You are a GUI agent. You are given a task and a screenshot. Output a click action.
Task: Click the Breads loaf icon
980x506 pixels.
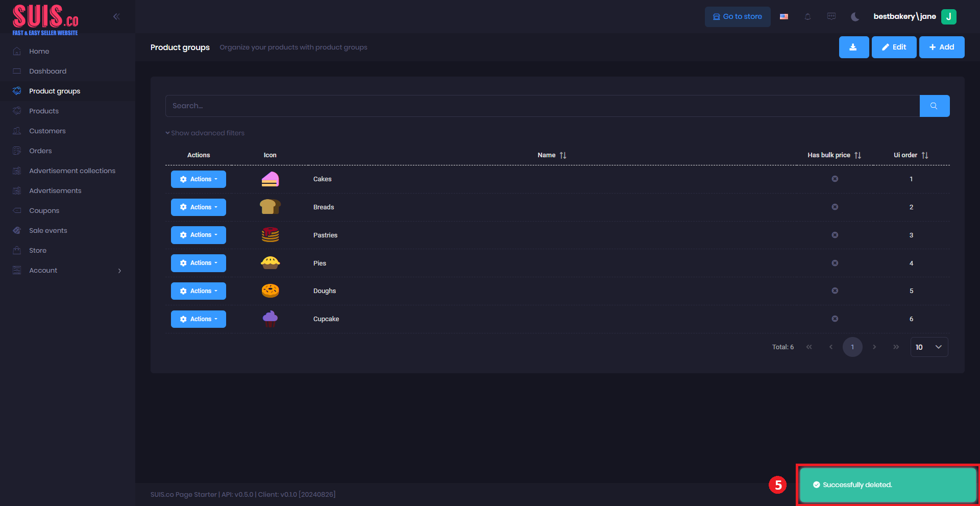pyautogui.click(x=270, y=207)
